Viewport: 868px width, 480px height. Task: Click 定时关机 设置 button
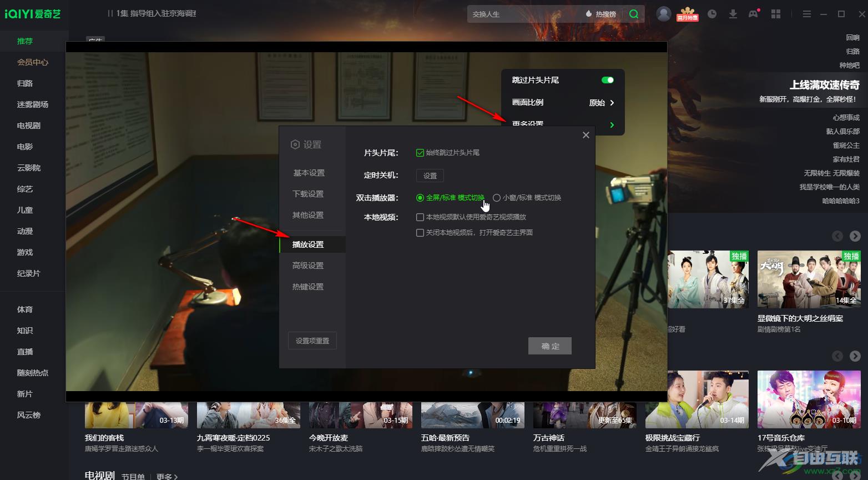tap(430, 176)
